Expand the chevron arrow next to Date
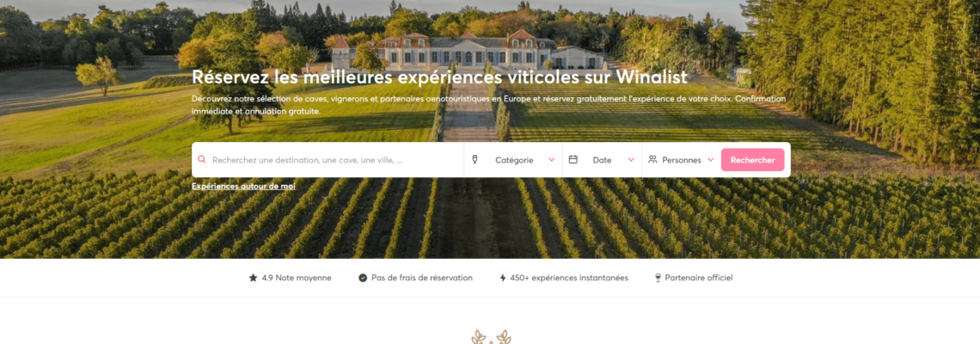Image resolution: width=980 pixels, height=344 pixels. pyautogui.click(x=631, y=159)
